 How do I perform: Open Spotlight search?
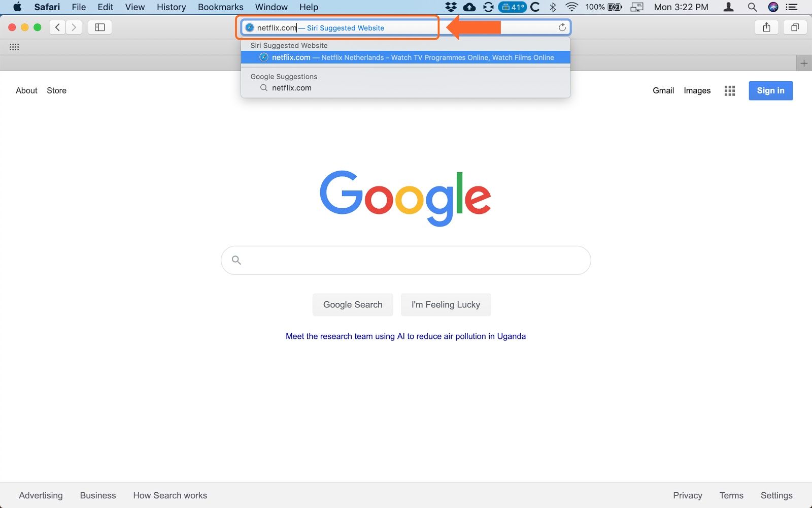click(752, 7)
